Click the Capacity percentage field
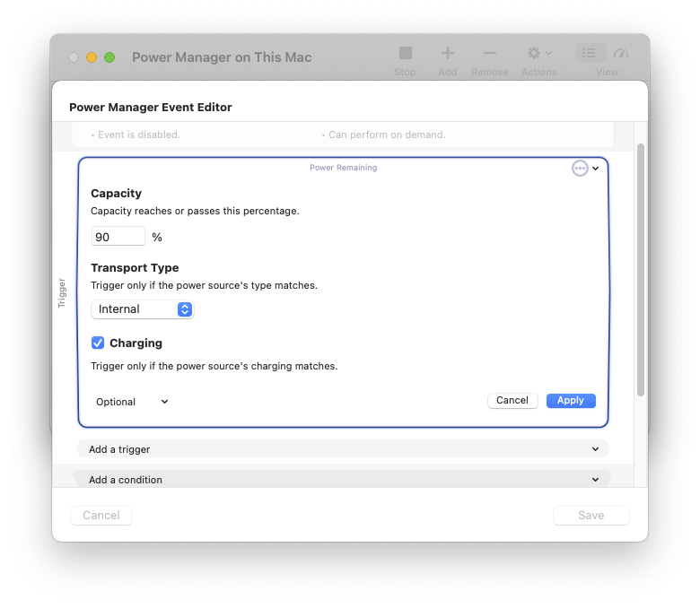 click(x=118, y=236)
